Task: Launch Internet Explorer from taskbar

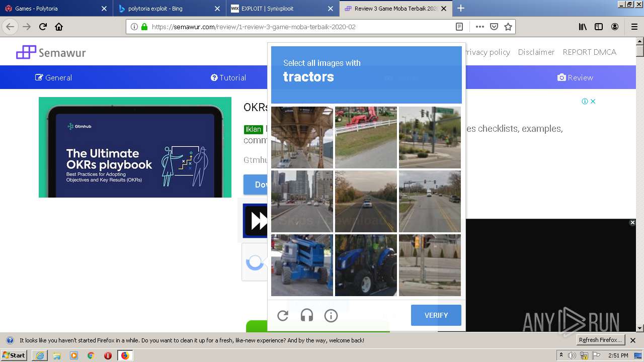Action: (40, 355)
